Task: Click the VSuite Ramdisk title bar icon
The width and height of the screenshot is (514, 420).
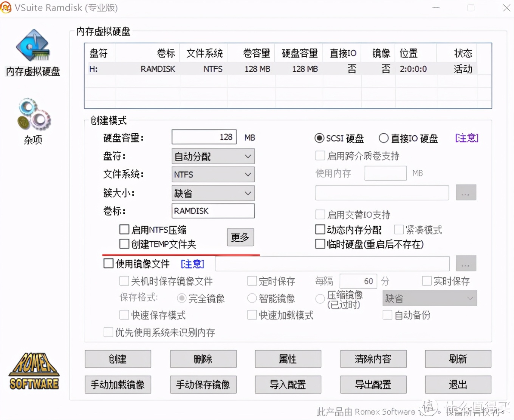Action: pos(6,8)
